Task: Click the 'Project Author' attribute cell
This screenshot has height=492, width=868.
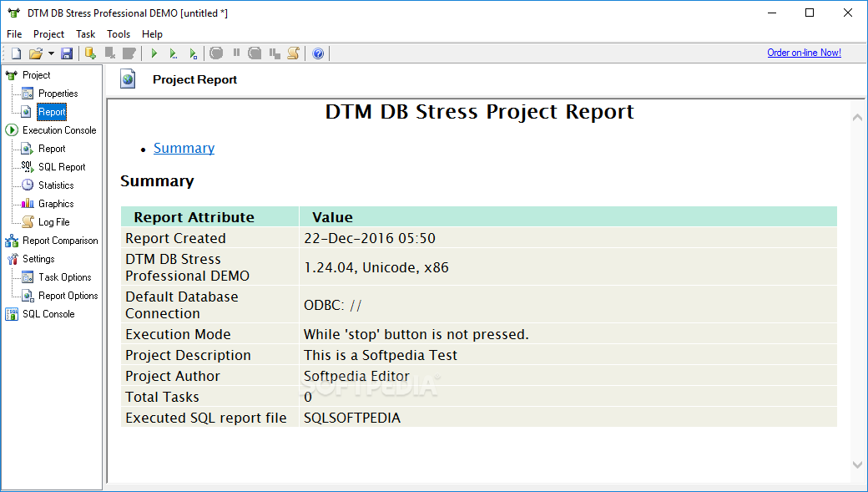Action: coord(209,376)
